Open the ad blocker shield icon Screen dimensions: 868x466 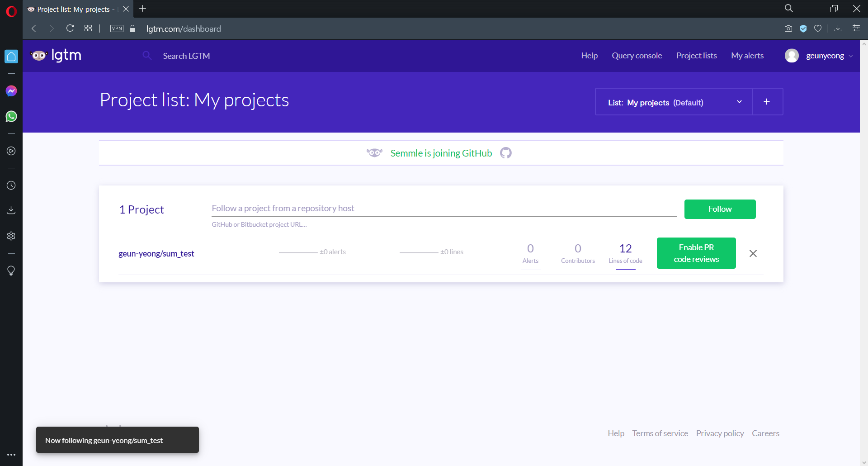point(803,29)
